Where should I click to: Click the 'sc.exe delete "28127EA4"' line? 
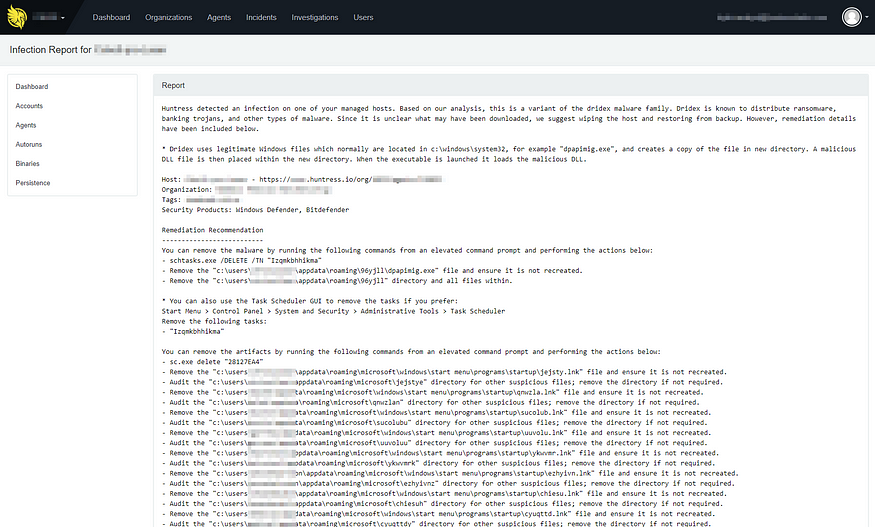point(212,362)
